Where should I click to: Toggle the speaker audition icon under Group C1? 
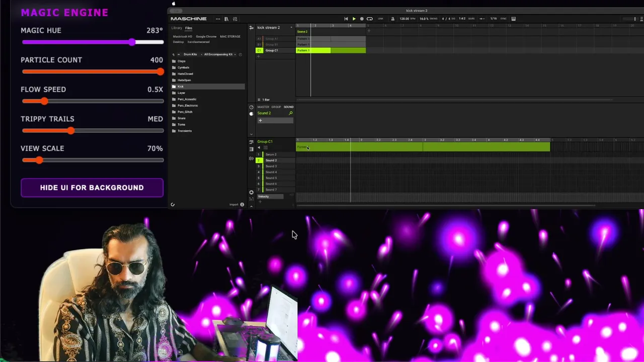coord(259,148)
